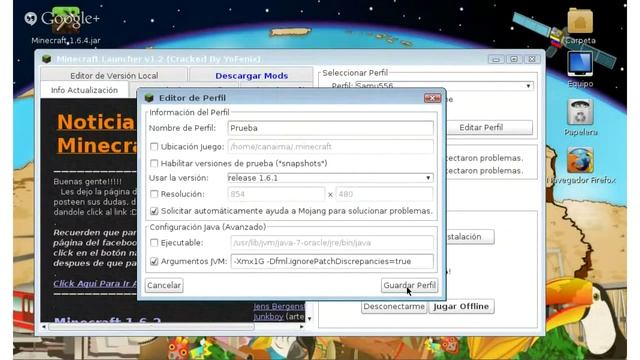Click the Minecraft Launcher window title icon
640x360 pixels.
coord(47,59)
